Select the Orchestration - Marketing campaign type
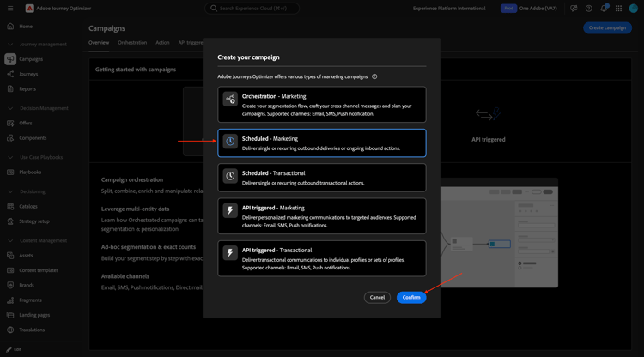The height and width of the screenshot is (357, 644). (x=322, y=105)
